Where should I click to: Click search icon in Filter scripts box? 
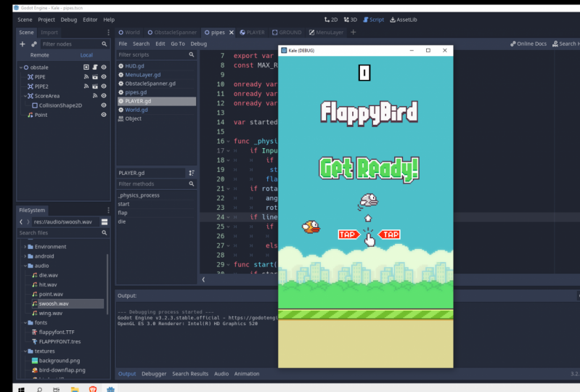point(192,54)
